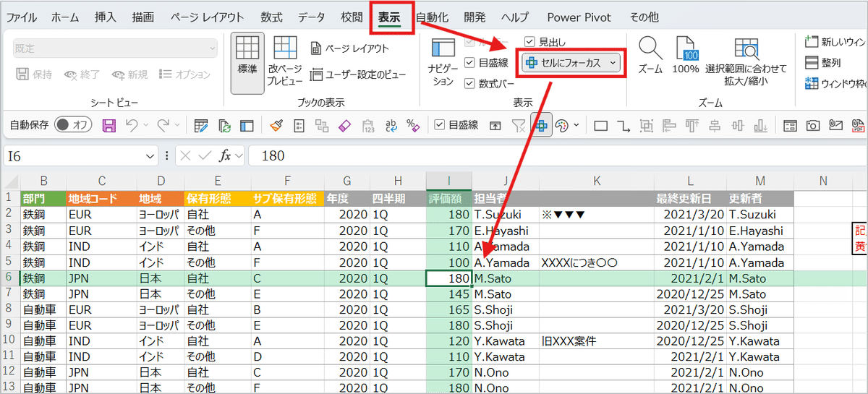Expand the formula bar fx chevron
The height and width of the screenshot is (394, 868).
238,156
